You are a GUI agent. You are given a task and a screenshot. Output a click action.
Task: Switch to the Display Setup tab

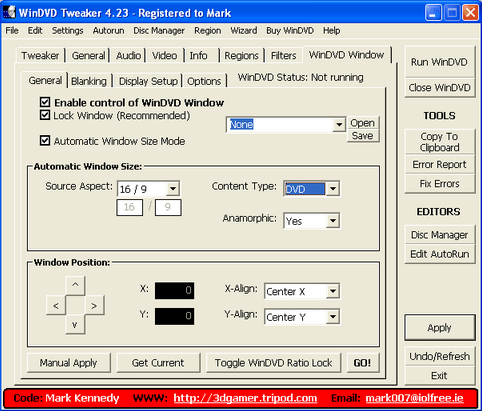click(148, 81)
